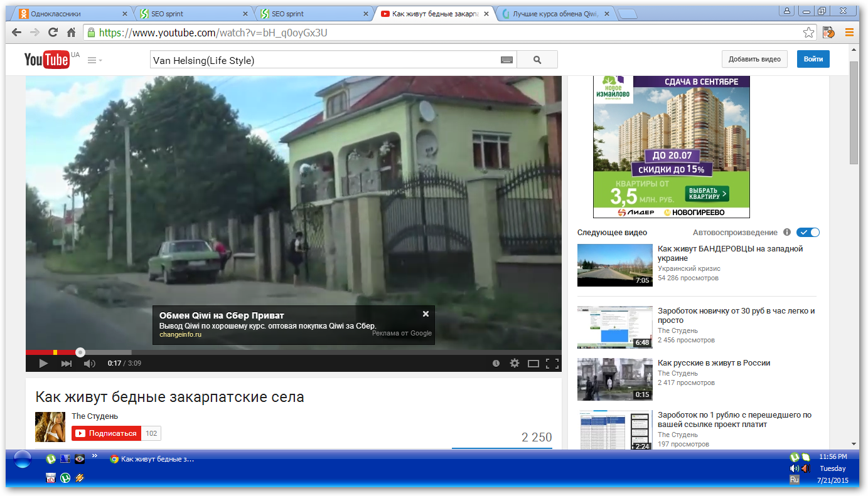Screen dimensions: 868x496
Task: Click the orange lightning quick launch icon
Action: coord(80,478)
